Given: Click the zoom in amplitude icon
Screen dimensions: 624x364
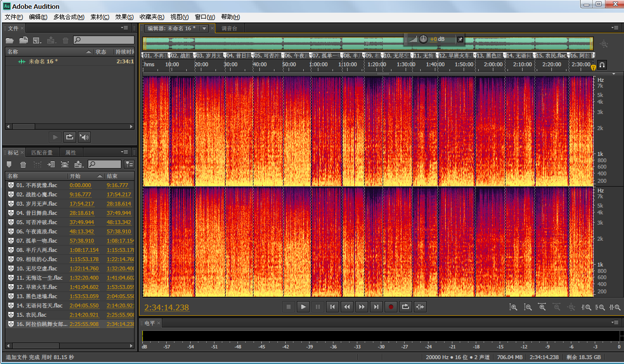Looking at the screenshot, I should 513,307.
